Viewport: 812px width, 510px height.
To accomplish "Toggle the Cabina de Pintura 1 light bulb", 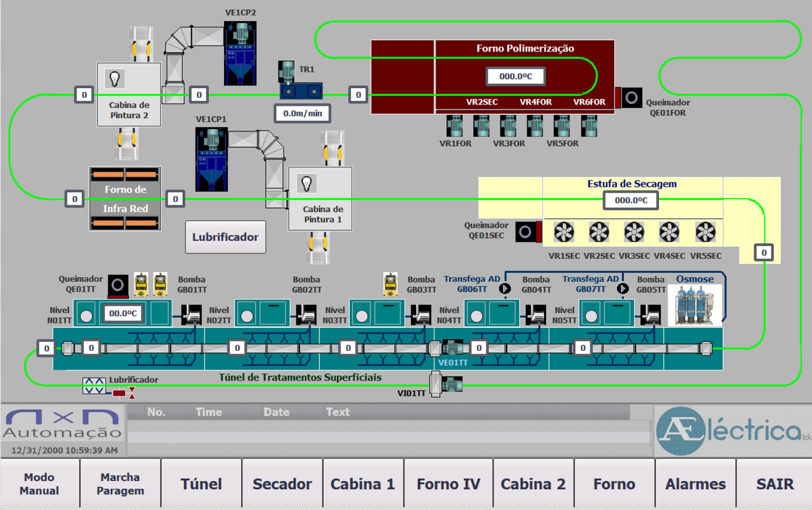I will click(307, 183).
